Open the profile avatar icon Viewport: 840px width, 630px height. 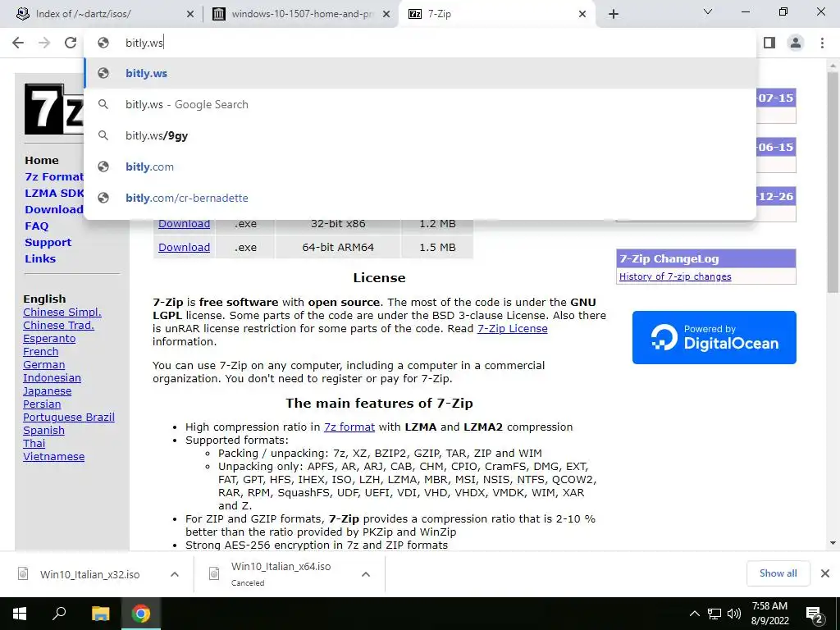point(796,43)
